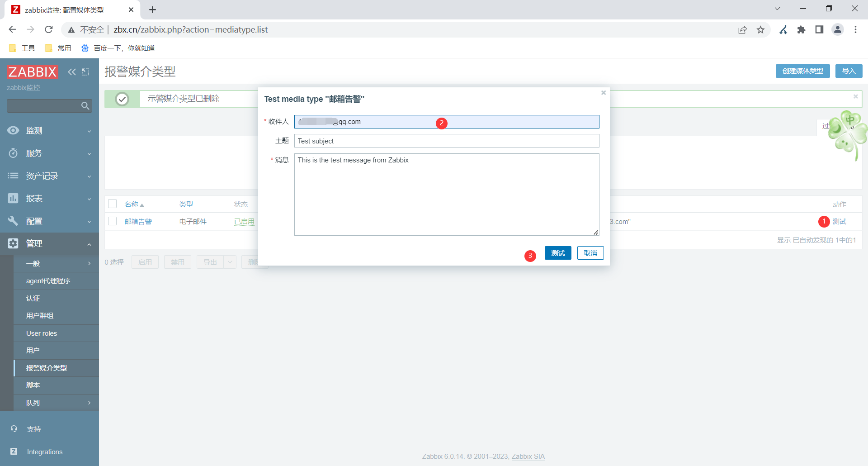Expand the 服务 menu chevron
The image size is (868, 466).
[89, 154]
